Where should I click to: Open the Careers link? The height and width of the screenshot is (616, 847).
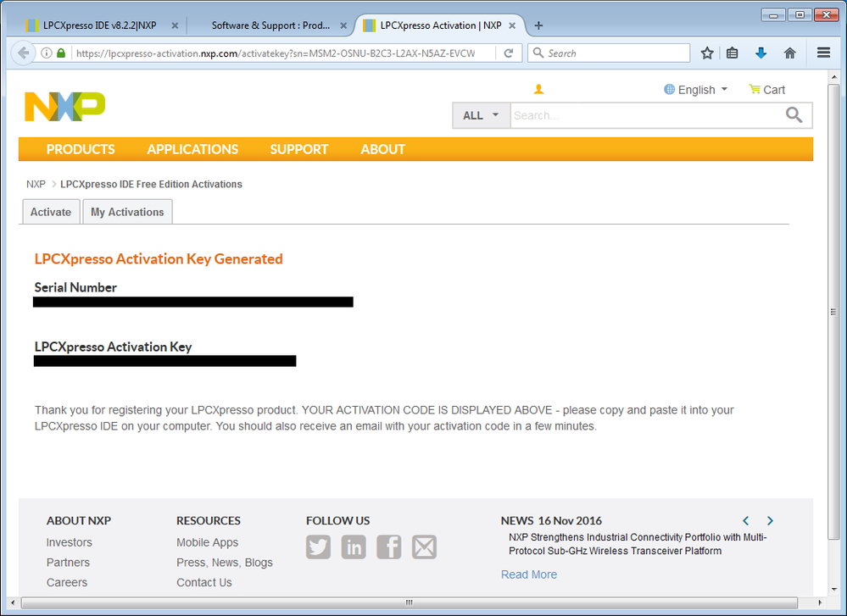coord(67,582)
